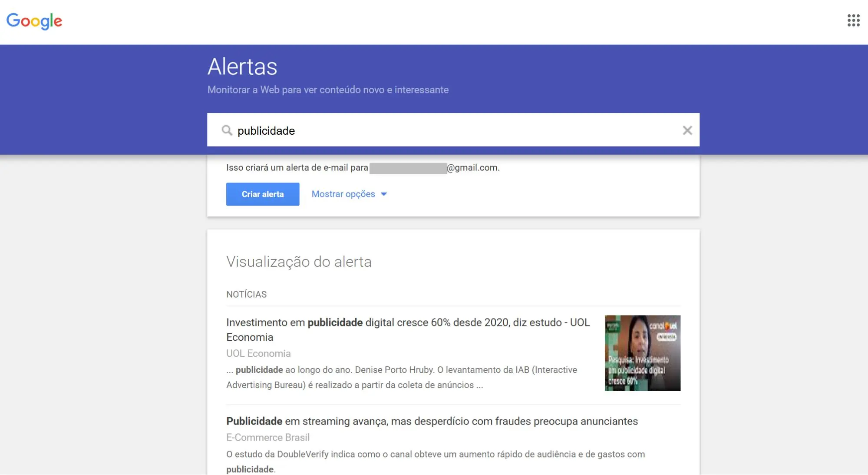Click the Google logo
This screenshot has height=475, width=868.
[x=34, y=20]
